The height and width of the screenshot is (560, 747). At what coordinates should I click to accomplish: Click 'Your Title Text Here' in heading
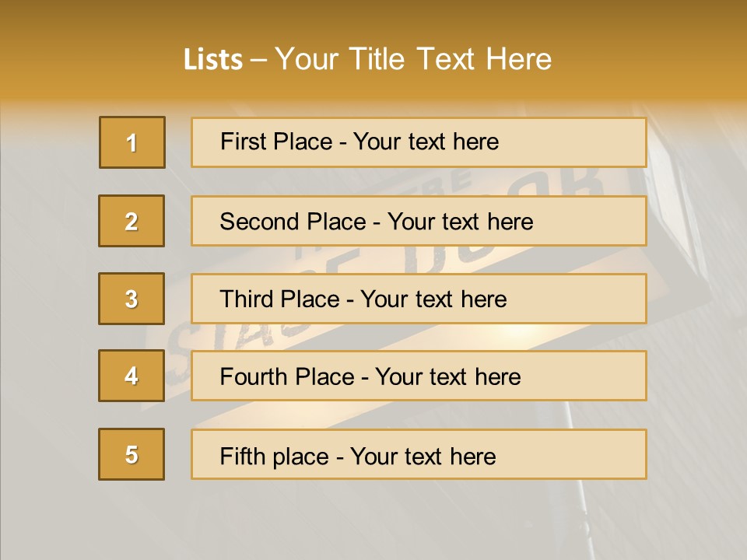click(413, 59)
